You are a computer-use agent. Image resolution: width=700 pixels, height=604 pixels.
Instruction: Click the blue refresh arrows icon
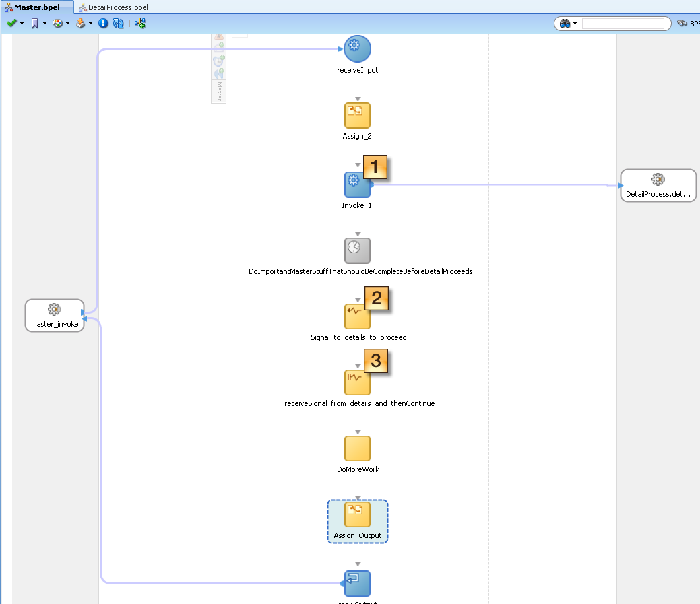pyautogui.click(x=118, y=23)
